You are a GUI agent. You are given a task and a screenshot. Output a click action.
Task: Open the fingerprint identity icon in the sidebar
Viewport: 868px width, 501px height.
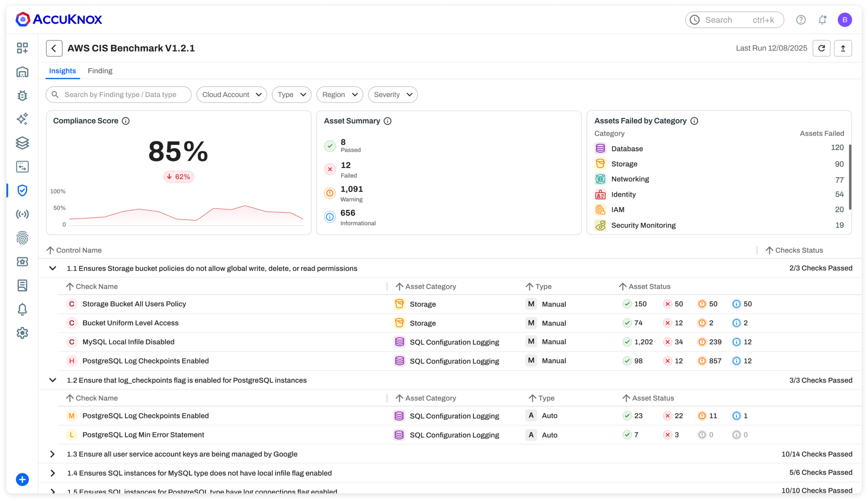22,238
